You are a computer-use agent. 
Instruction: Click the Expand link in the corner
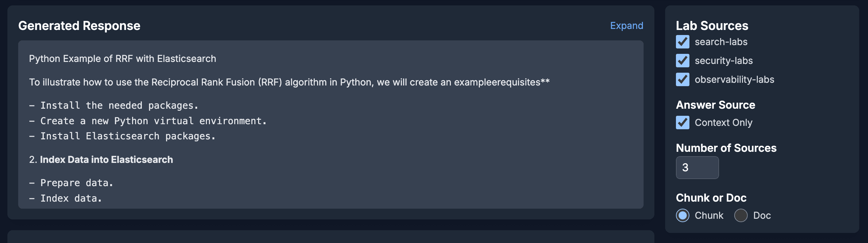[626, 26]
